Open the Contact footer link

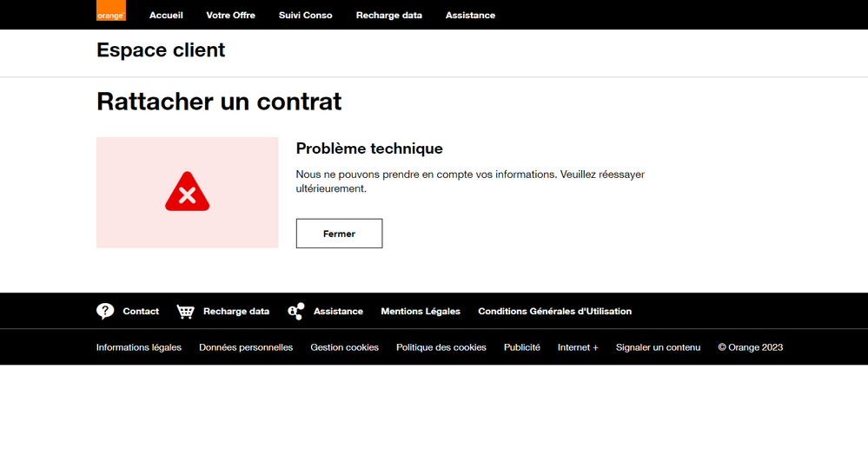pyautogui.click(x=141, y=312)
